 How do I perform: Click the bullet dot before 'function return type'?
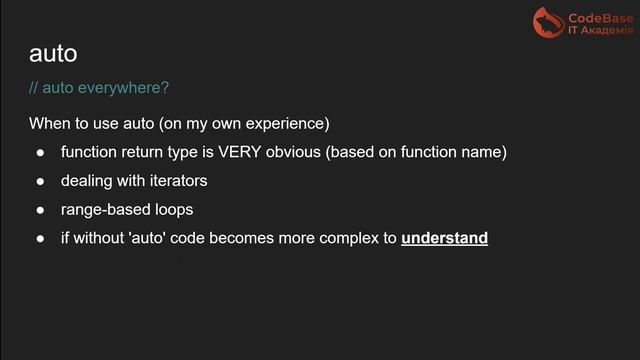pos(40,153)
